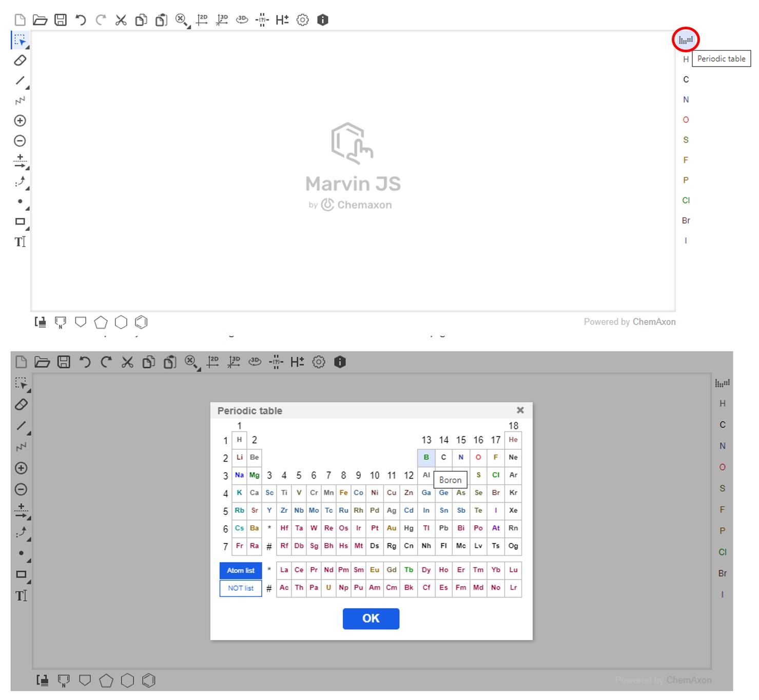Screen dimensions: 759x700
Task: Expand reaction arrow tool upper editor
Action: point(28,168)
